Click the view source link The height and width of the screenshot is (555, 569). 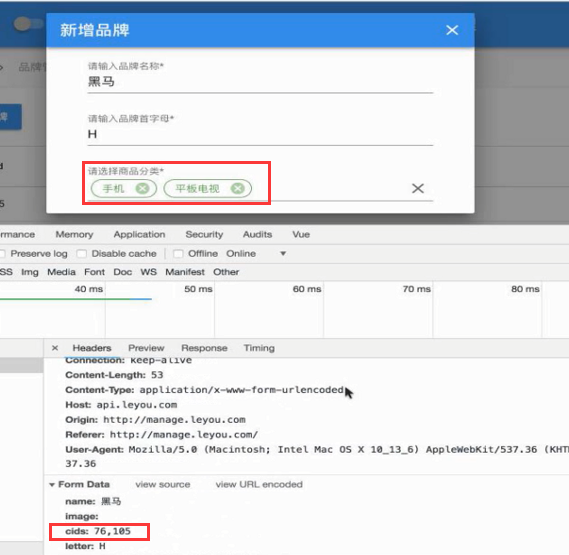pyautogui.click(x=163, y=485)
